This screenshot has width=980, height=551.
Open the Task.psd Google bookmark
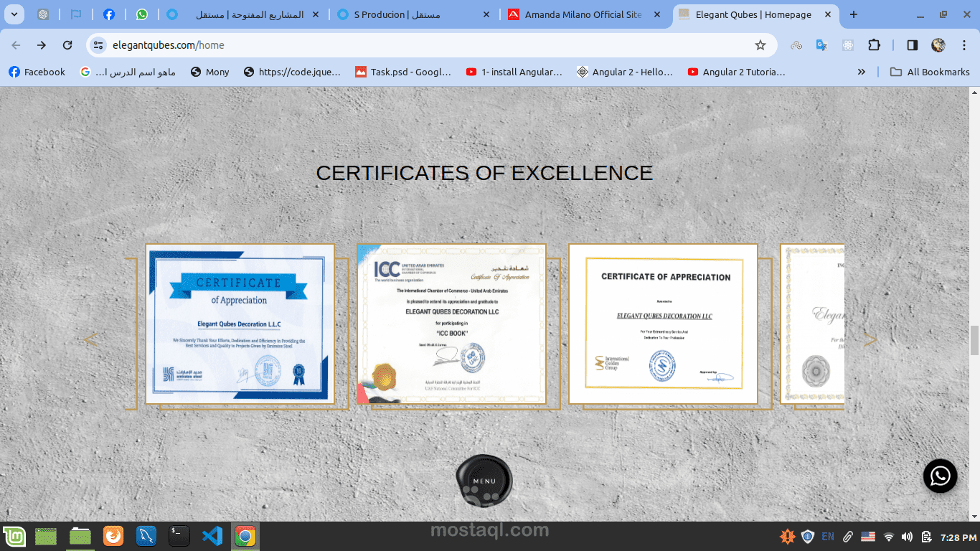point(403,72)
